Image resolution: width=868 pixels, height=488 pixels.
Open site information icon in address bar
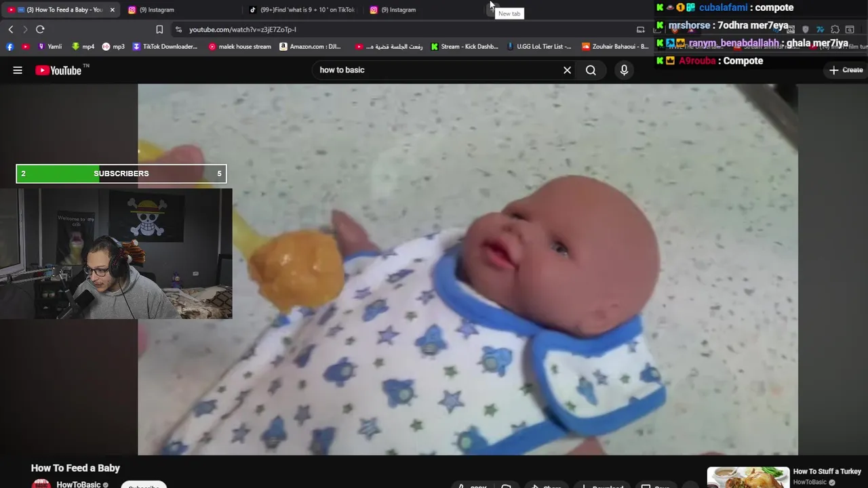pyautogui.click(x=178, y=29)
